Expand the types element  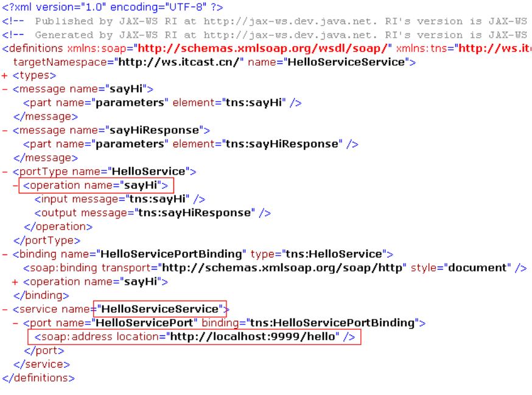(x=5, y=75)
